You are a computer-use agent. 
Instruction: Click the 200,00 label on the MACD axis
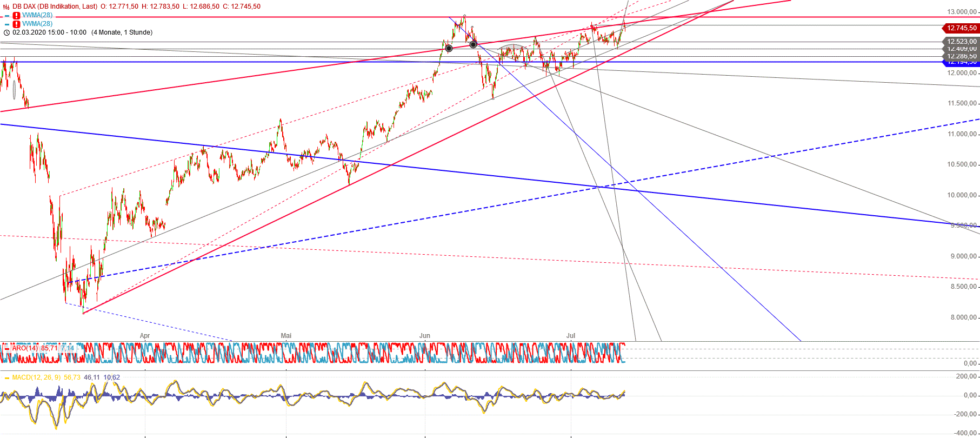click(x=966, y=376)
